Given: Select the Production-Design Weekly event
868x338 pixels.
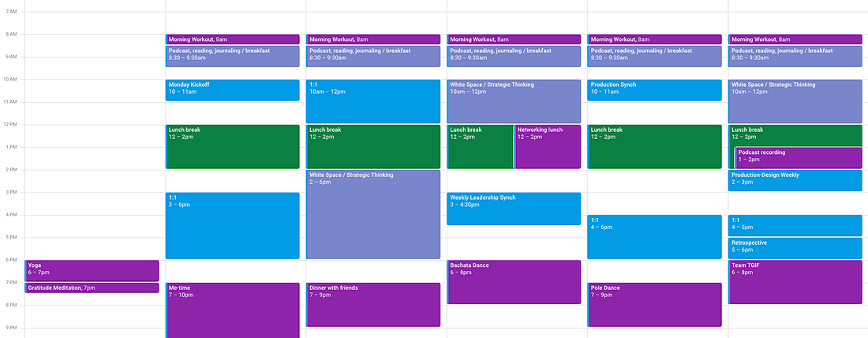Looking at the screenshot, I should point(795,181).
